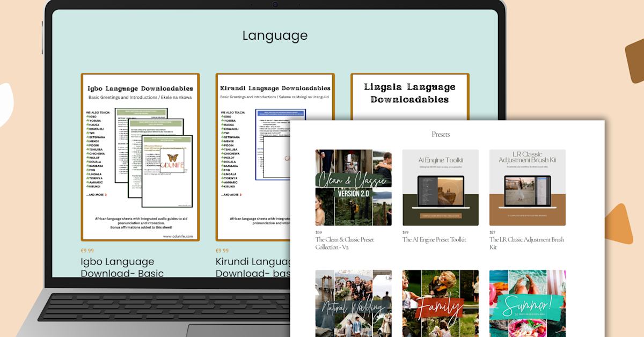This screenshot has height=337, width=644.
Task: Click The Clean & Classic Preset Collection link
Action: coord(345,243)
